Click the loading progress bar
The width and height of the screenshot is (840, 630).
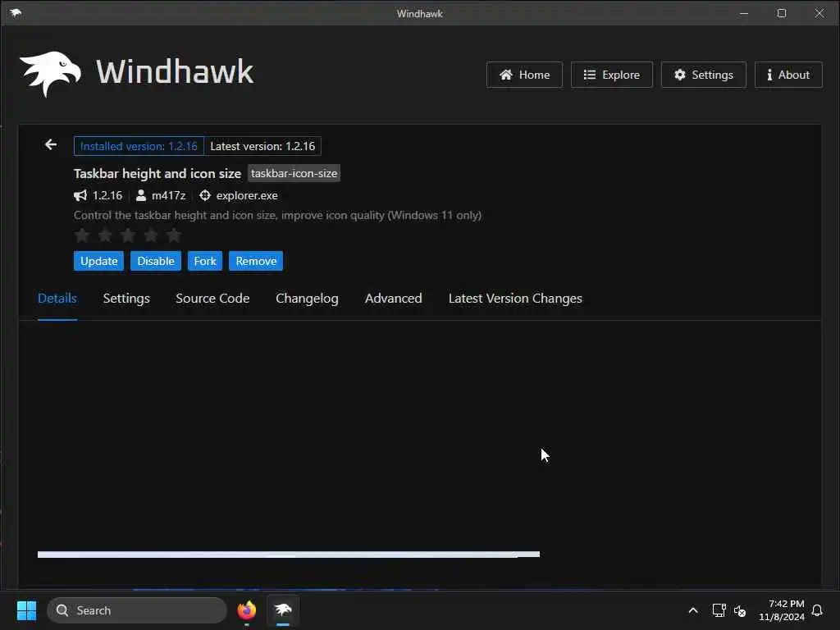pos(289,555)
